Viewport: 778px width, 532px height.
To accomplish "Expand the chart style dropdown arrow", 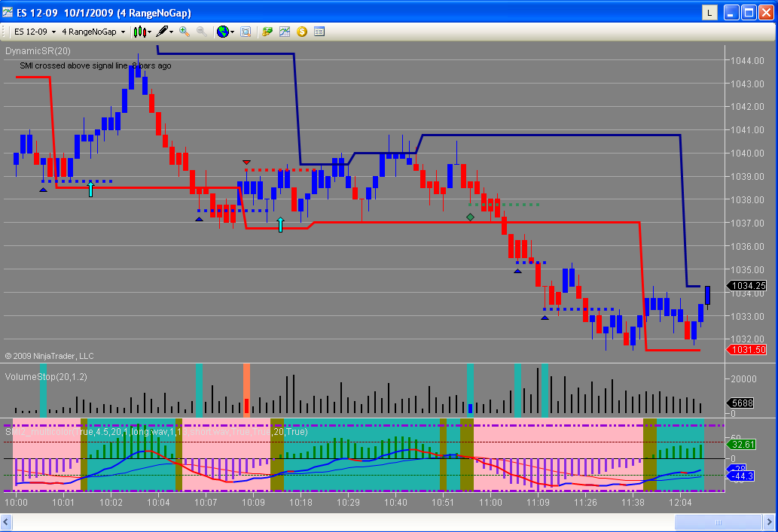I will [x=150, y=32].
